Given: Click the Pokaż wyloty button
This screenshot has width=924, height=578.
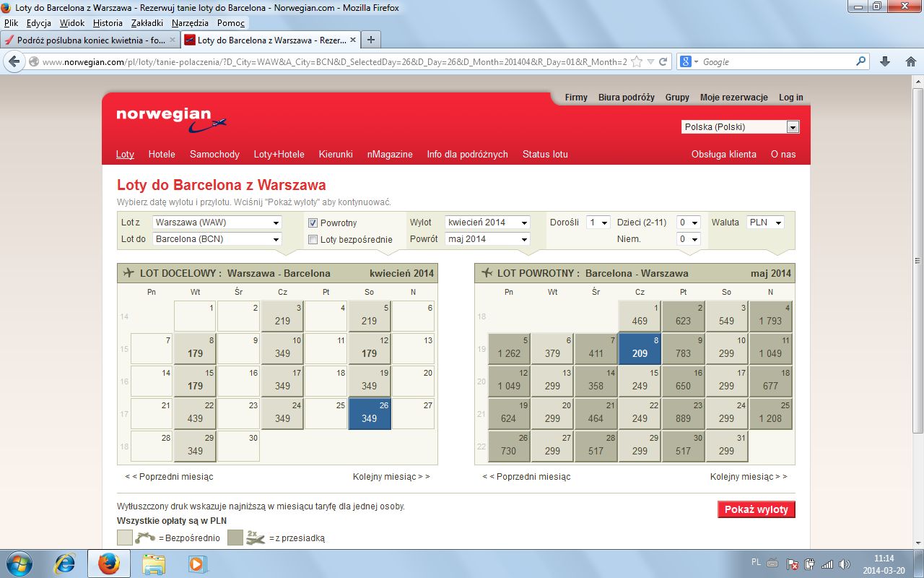Looking at the screenshot, I should click(x=756, y=509).
